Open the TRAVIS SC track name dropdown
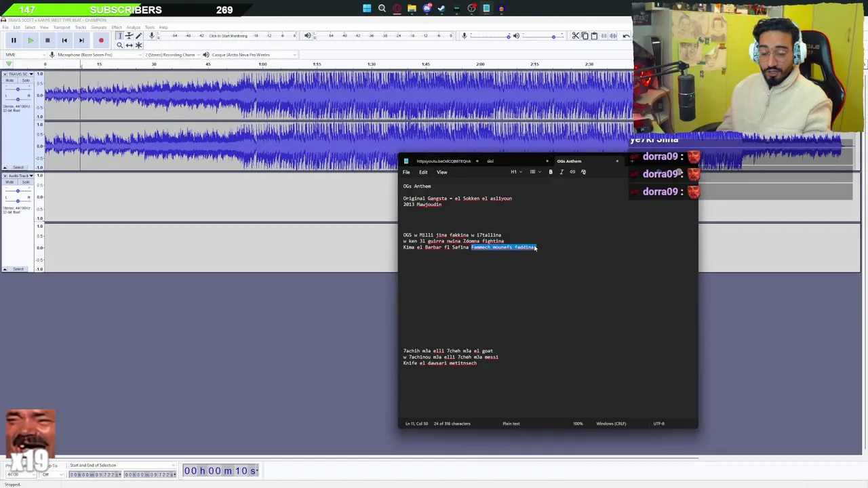Viewport: 868px width, 488px height. [x=21, y=74]
